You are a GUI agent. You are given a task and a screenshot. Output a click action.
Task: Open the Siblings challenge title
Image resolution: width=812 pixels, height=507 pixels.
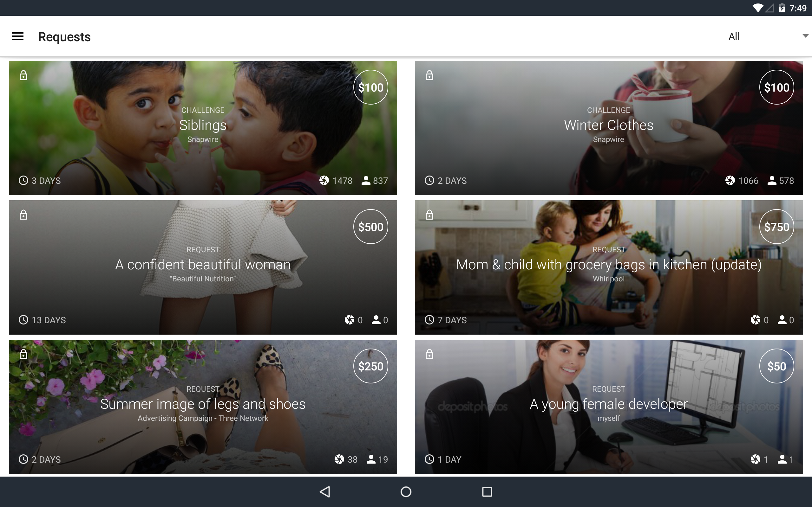203,125
